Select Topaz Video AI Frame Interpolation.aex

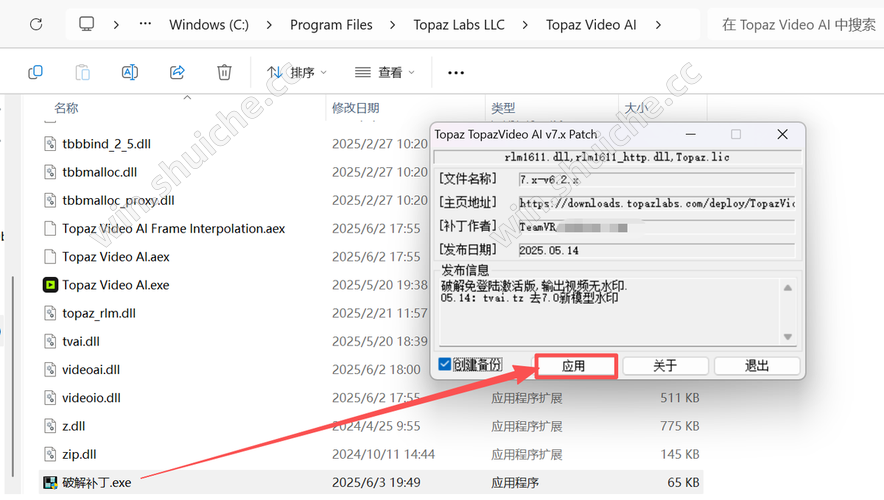click(x=174, y=228)
